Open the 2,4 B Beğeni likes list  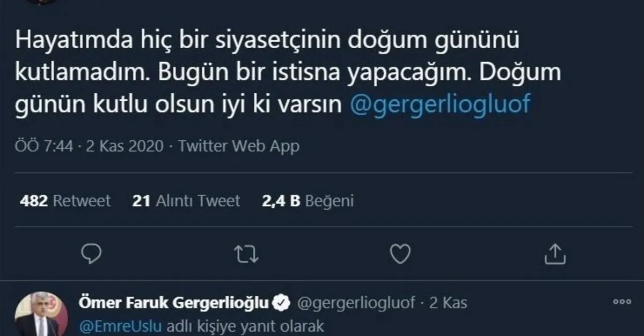pos(308,201)
